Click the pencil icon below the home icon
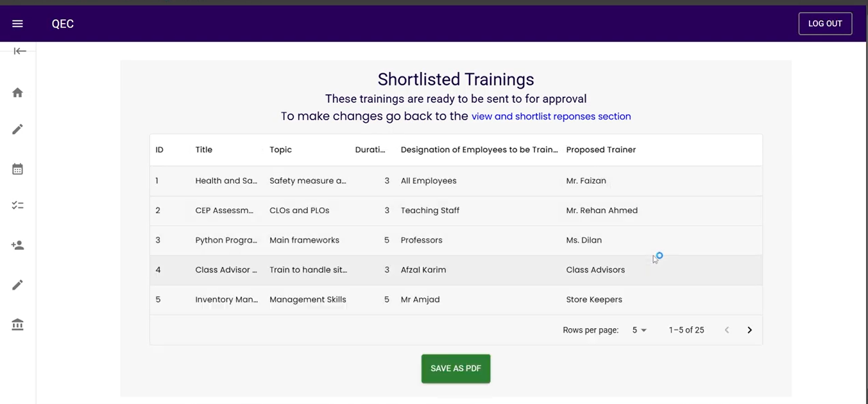The width and height of the screenshot is (868, 404). point(17,130)
